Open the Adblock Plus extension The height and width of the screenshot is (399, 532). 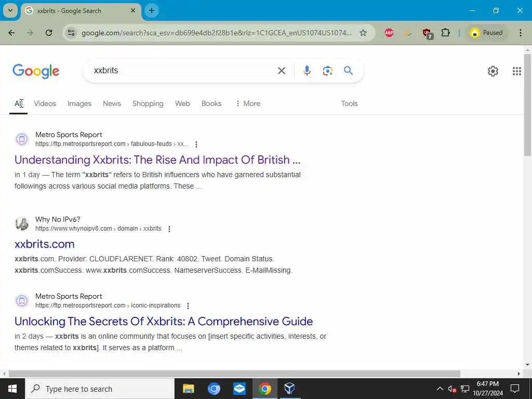point(389,33)
